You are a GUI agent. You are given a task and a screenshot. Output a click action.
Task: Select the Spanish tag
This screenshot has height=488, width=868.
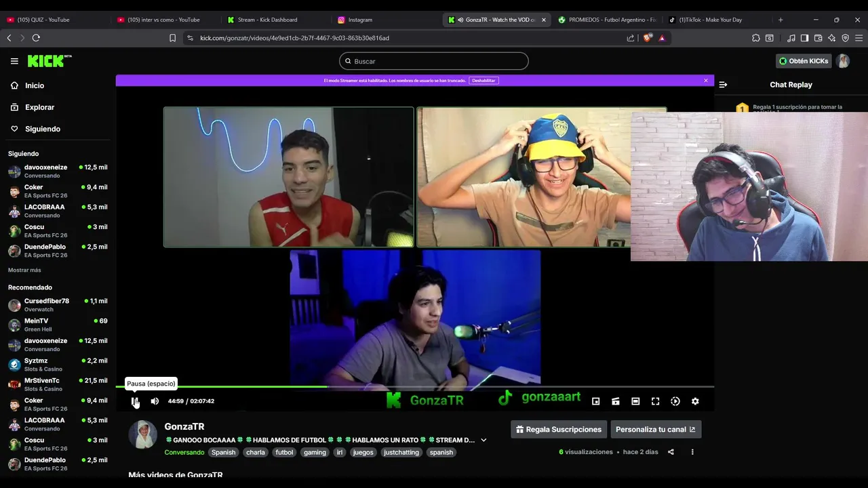click(223, 452)
